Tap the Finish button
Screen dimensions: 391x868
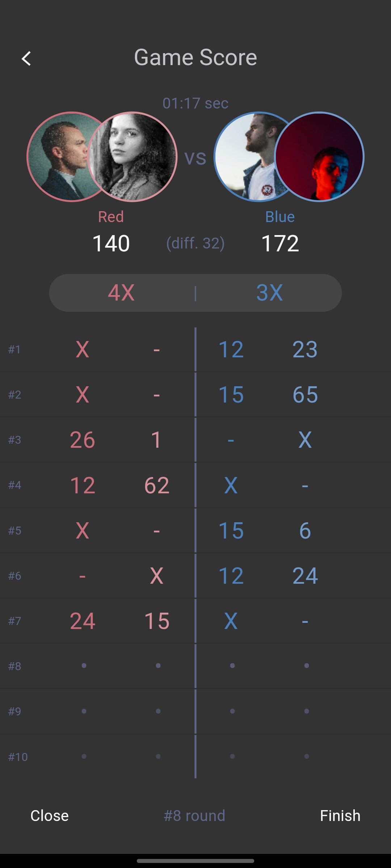(340, 816)
